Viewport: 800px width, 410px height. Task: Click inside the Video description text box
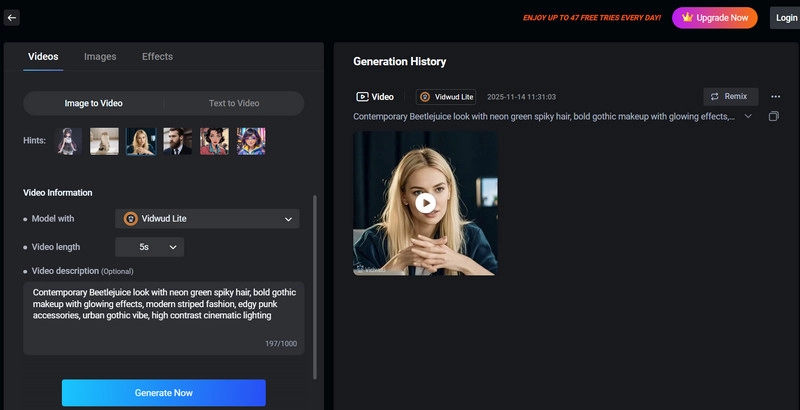(x=163, y=318)
